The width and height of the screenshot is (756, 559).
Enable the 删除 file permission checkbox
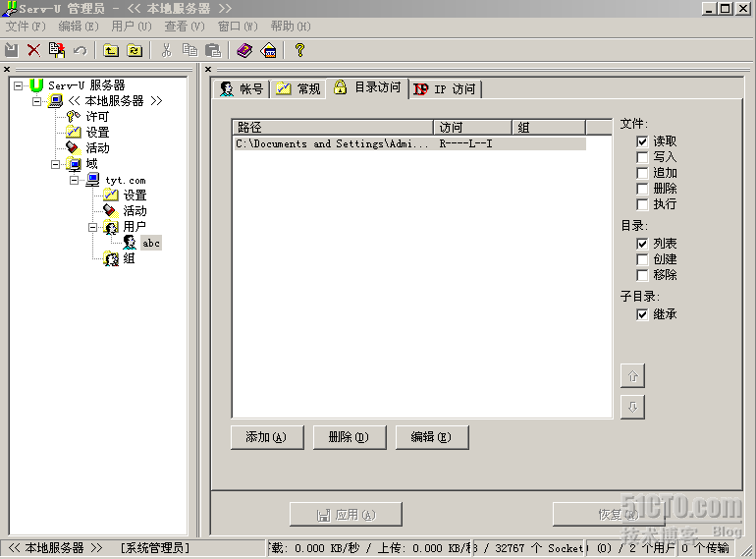[x=642, y=189]
